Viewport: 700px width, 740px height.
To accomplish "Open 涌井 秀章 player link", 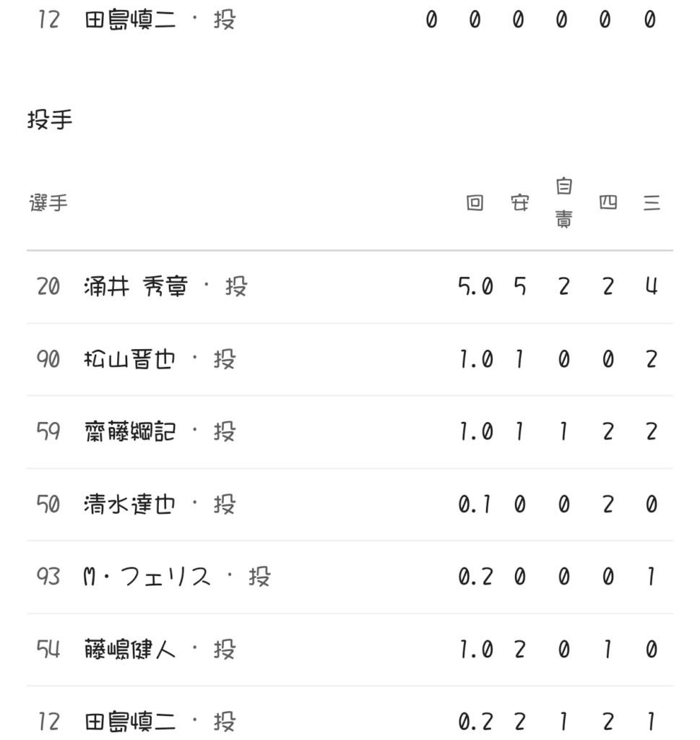I will point(135,287).
